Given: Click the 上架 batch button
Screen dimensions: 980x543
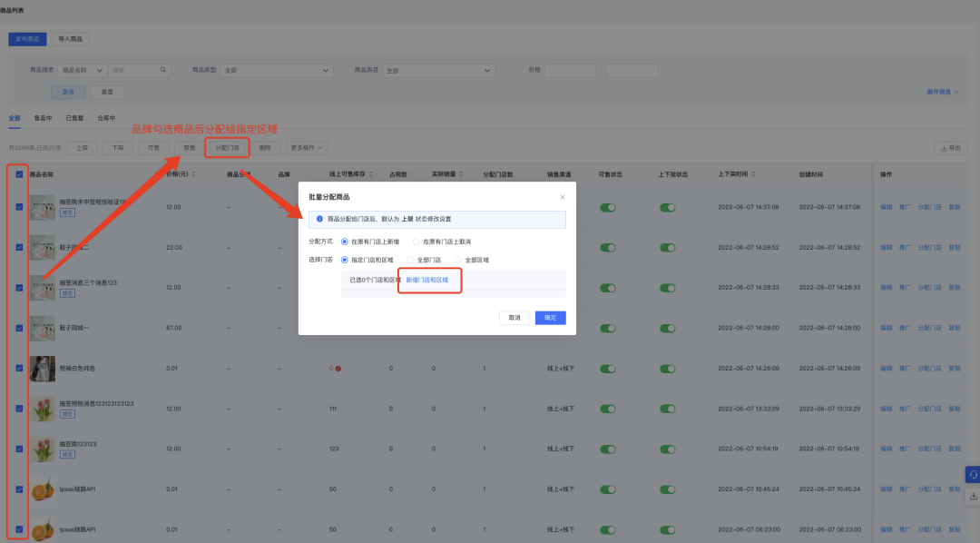Looking at the screenshot, I should click(x=82, y=148).
